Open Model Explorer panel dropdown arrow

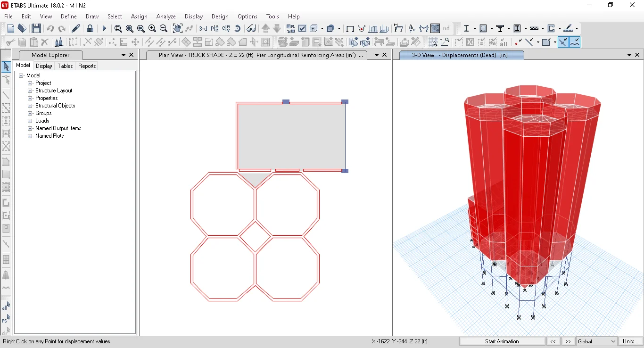pos(124,55)
